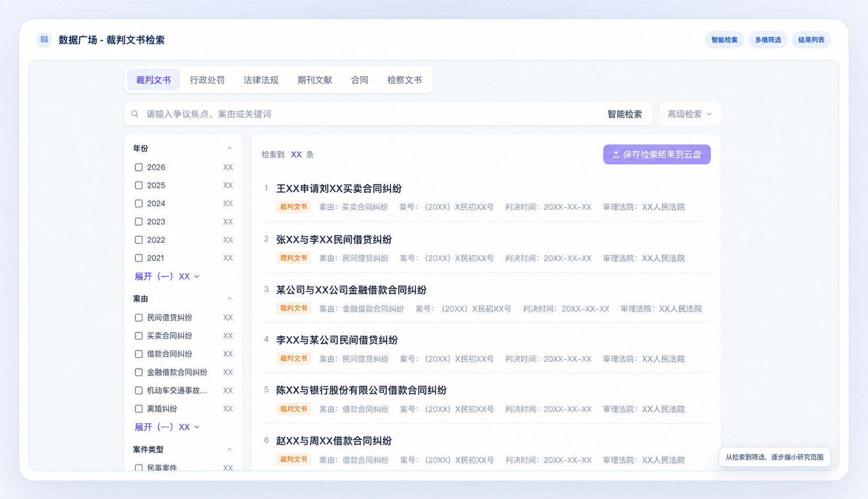
Task: Switch to the 裁判文书 tab
Action: coord(153,80)
